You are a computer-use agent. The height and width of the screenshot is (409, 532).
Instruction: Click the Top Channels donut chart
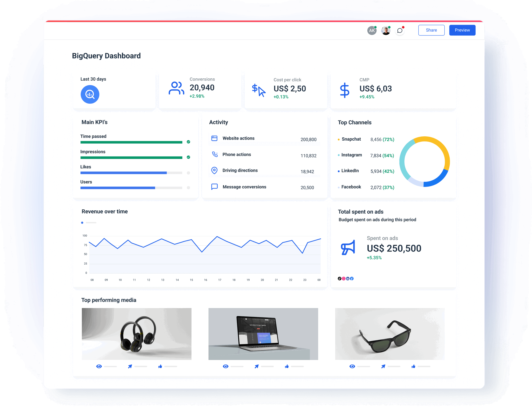[x=424, y=162]
